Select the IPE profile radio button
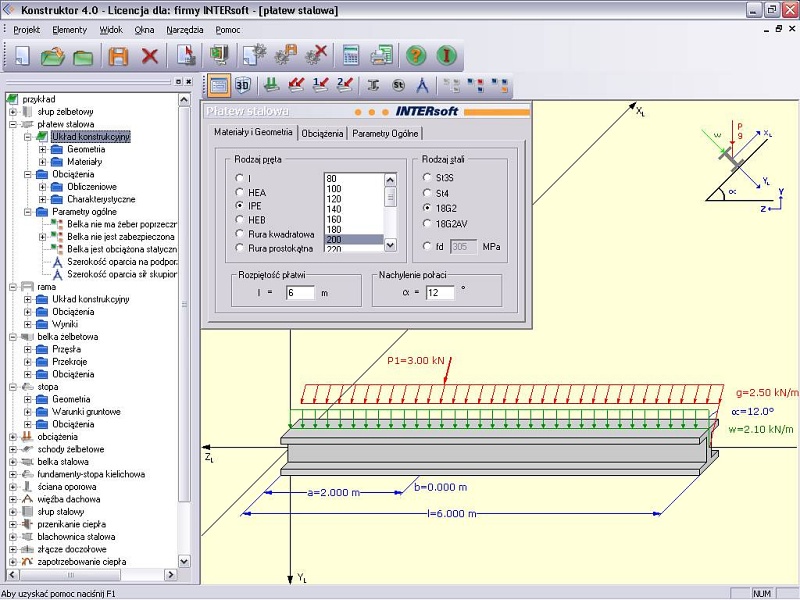The height and width of the screenshot is (600, 800). coord(239,206)
